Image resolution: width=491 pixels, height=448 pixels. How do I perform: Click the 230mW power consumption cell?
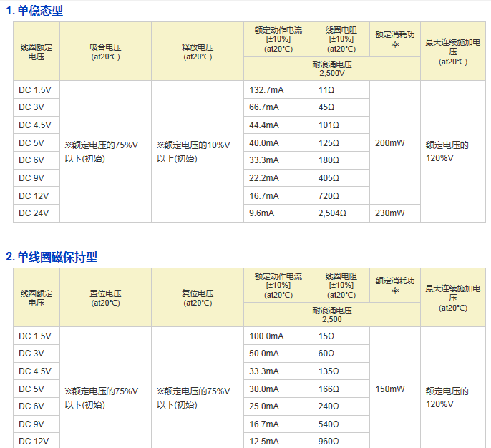click(x=389, y=213)
